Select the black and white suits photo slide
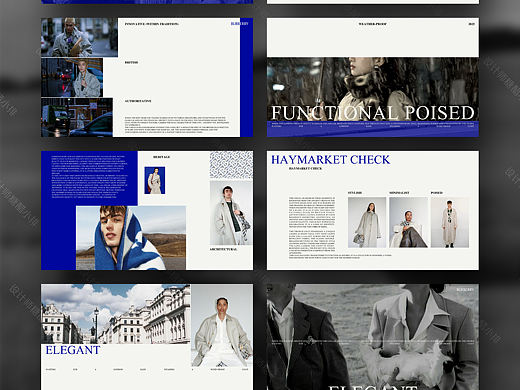This screenshot has height=390, width=520. [373, 337]
